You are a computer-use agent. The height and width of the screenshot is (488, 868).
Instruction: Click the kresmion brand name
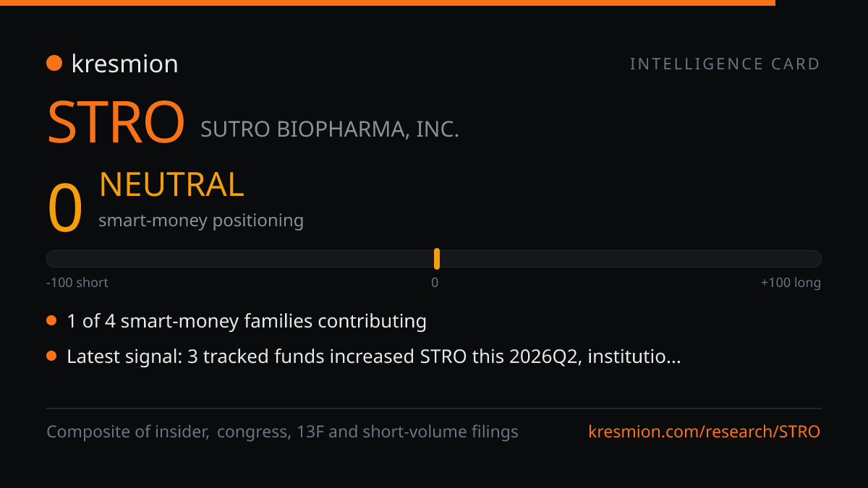[x=124, y=64]
